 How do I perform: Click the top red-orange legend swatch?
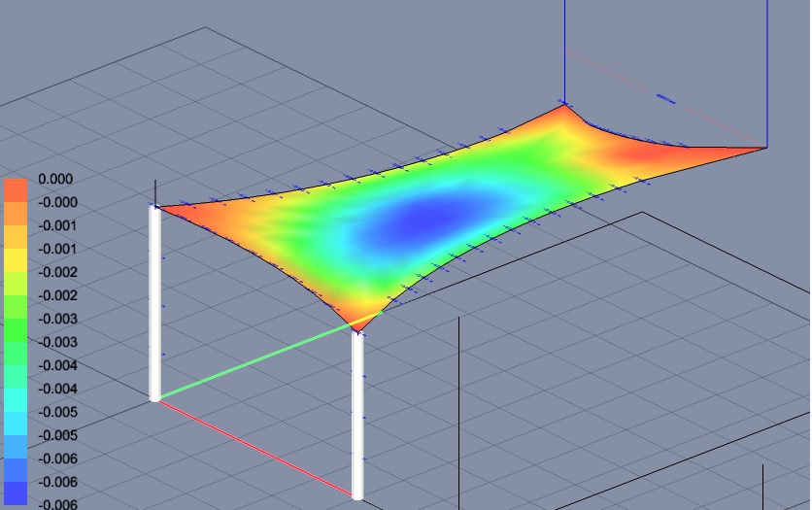(x=16, y=190)
